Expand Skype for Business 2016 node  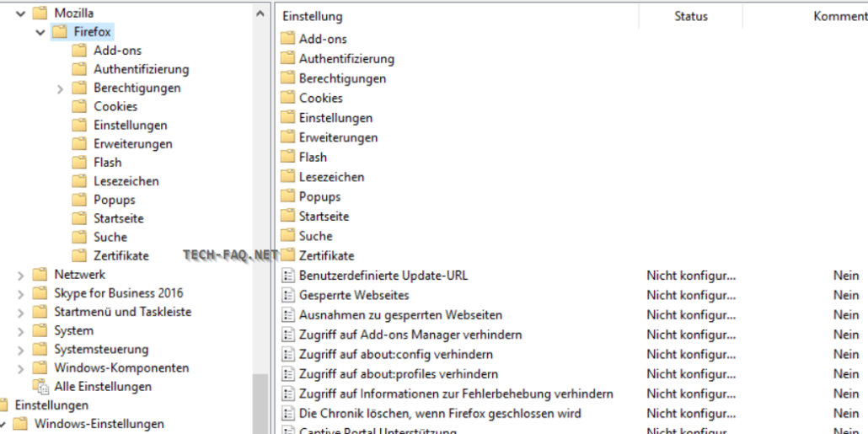click(21, 294)
